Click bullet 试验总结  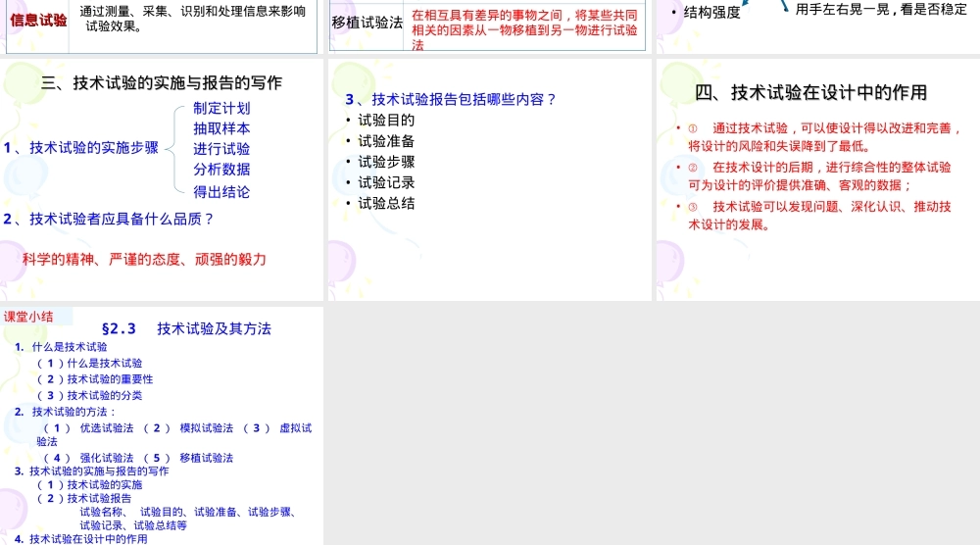tap(385, 203)
